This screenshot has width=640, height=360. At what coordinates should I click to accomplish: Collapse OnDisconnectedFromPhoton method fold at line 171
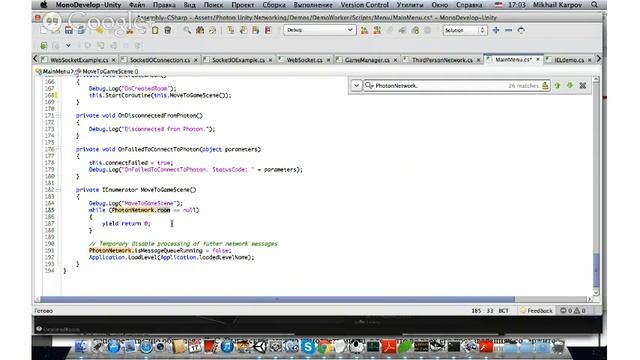click(58, 116)
